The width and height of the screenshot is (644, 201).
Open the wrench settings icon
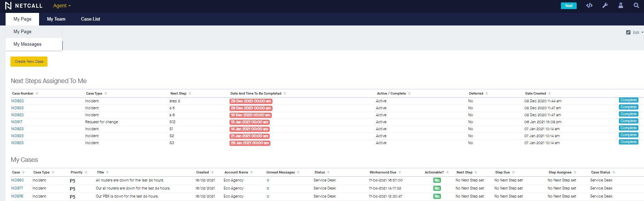(x=605, y=6)
